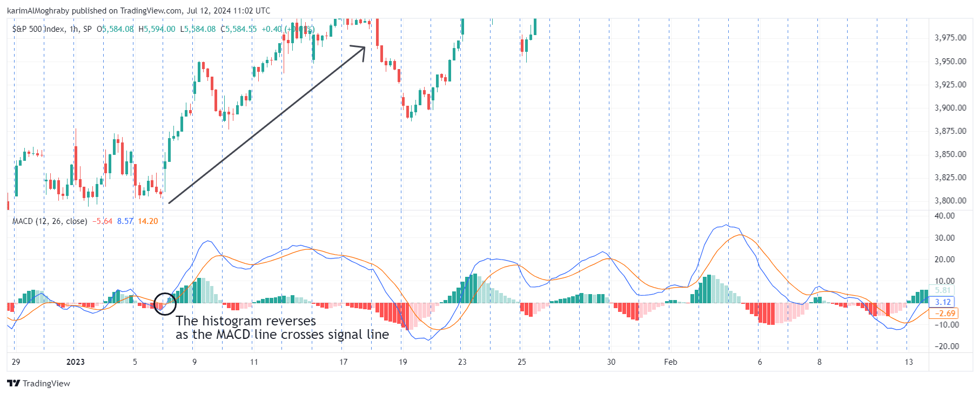Click the -20.00 MACD scale label
This screenshot has width=980, height=395.
pos(947,346)
